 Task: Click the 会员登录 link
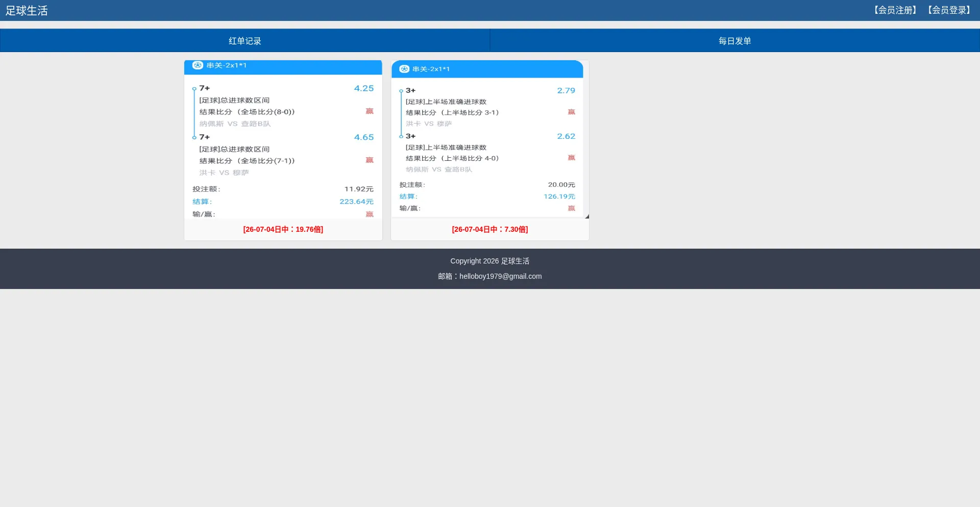point(949,10)
